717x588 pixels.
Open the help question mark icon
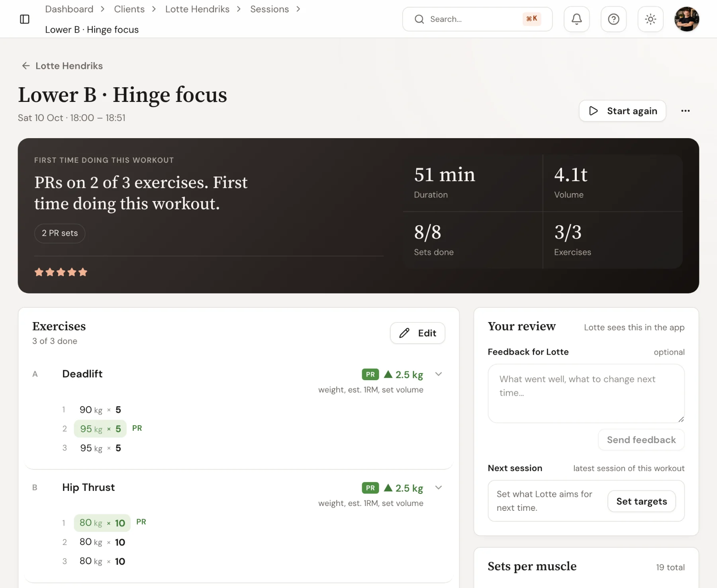(x=613, y=19)
